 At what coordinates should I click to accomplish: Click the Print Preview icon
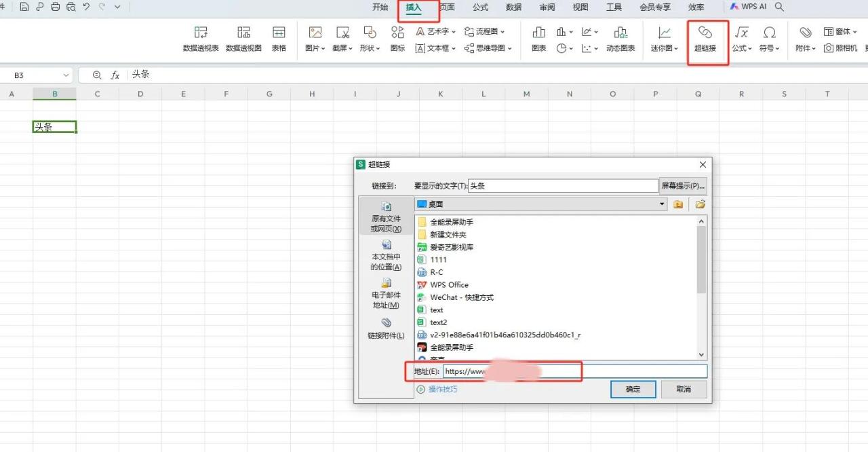tap(71, 7)
